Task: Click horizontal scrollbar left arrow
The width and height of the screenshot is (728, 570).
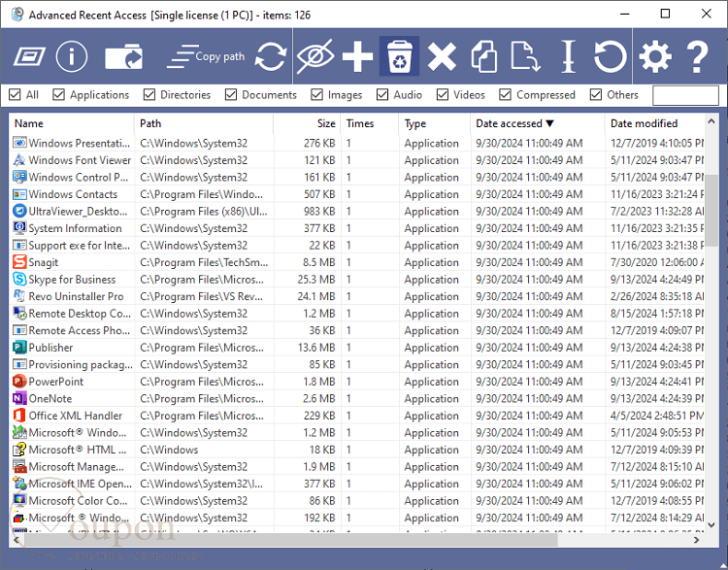Action: click(x=17, y=540)
